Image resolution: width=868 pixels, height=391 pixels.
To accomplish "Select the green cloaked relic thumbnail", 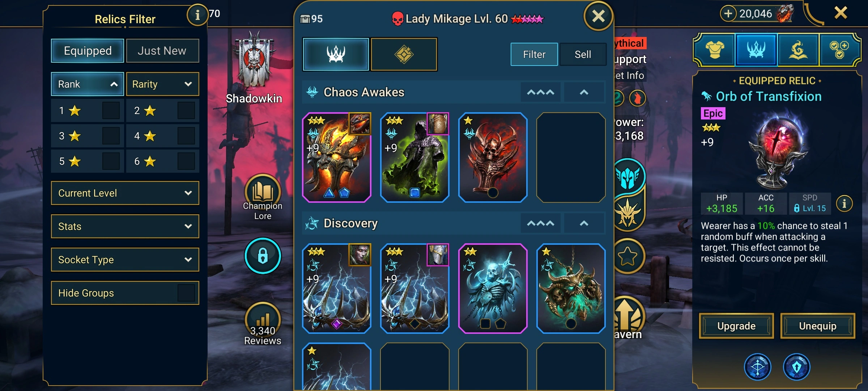I will (415, 157).
